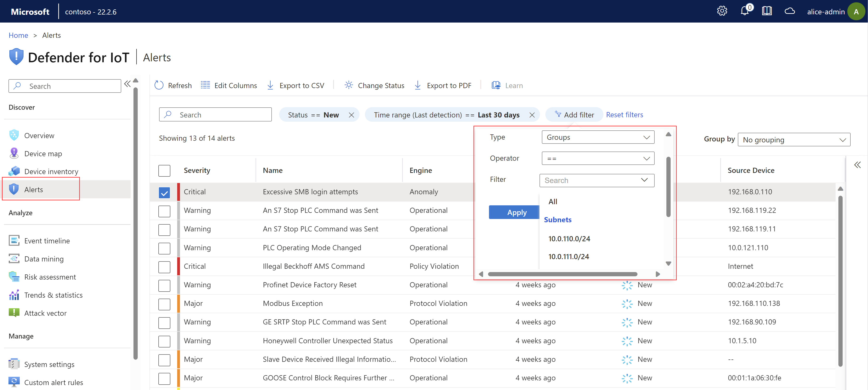
Task: Click the alerts Search input field
Action: [216, 114]
